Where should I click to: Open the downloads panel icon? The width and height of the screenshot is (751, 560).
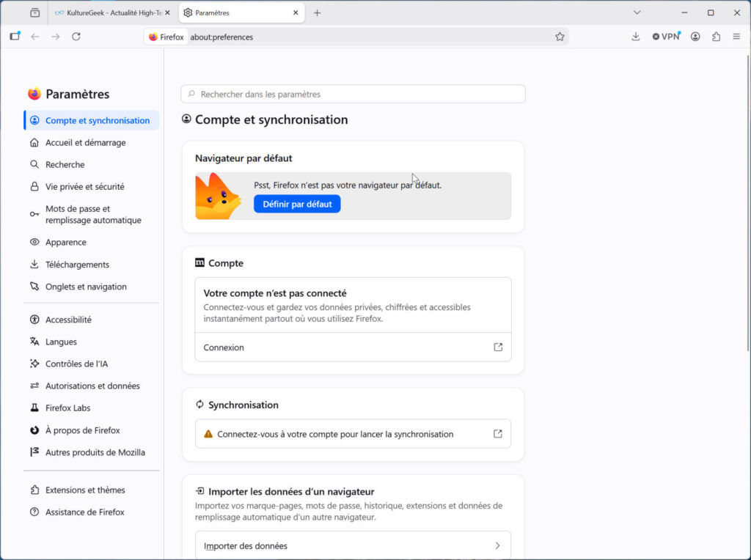(x=636, y=37)
